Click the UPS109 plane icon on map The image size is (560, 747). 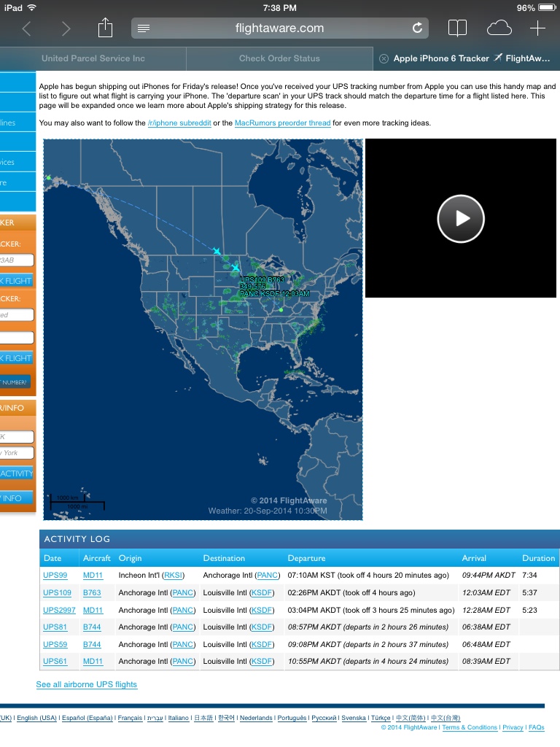(x=236, y=267)
